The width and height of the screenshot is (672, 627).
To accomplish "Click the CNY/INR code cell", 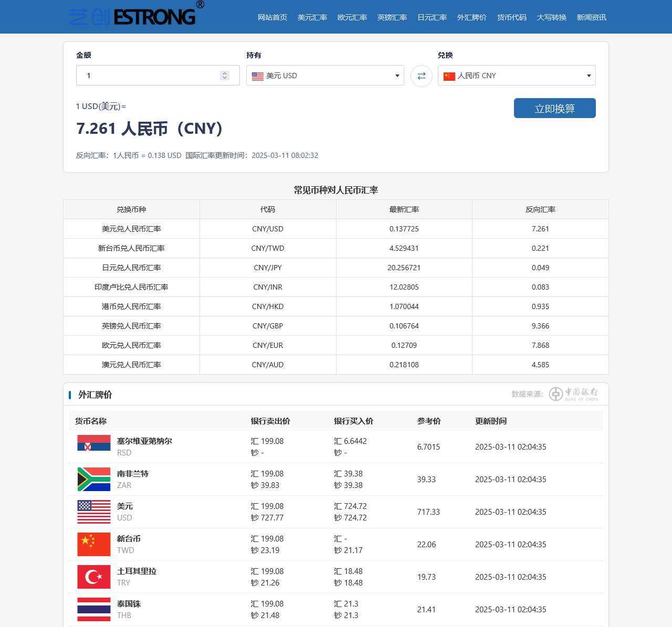I will pyautogui.click(x=268, y=287).
